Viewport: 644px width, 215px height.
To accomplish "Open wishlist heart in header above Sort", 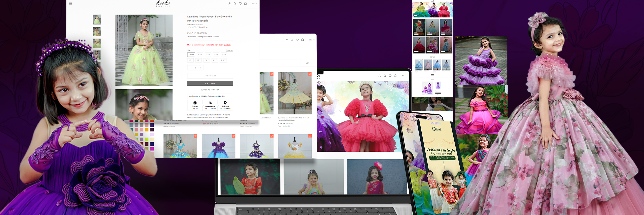I will pos(297,40).
